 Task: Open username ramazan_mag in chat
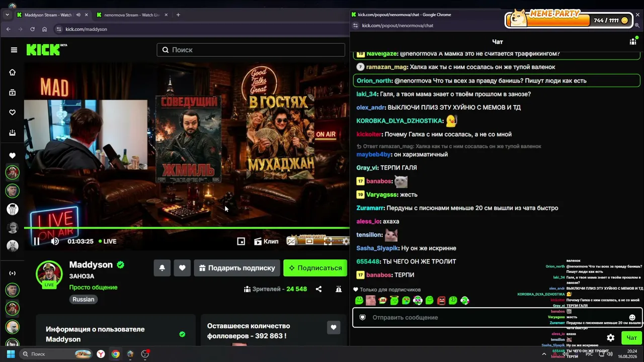click(386, 67)
